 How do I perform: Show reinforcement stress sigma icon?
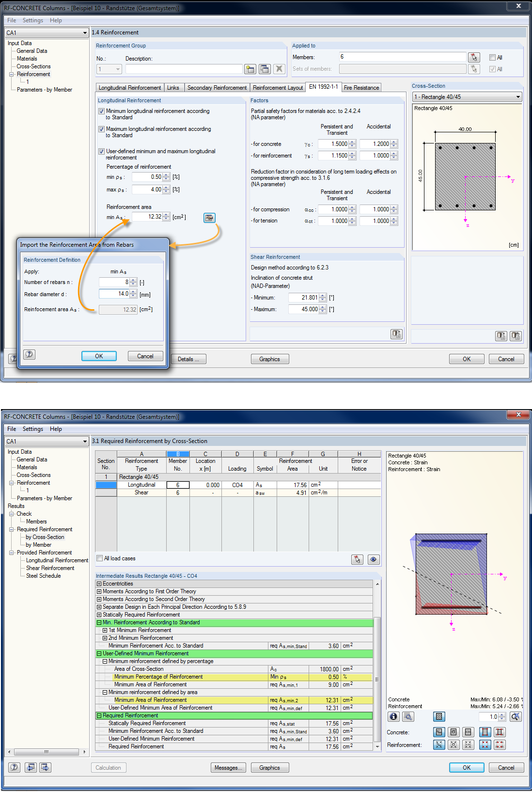coord(454,744)
